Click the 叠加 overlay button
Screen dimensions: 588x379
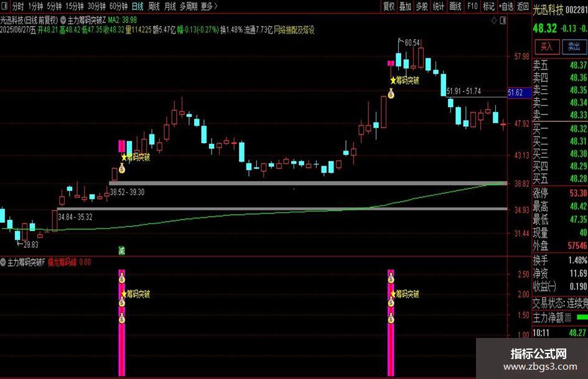[405, 6]
